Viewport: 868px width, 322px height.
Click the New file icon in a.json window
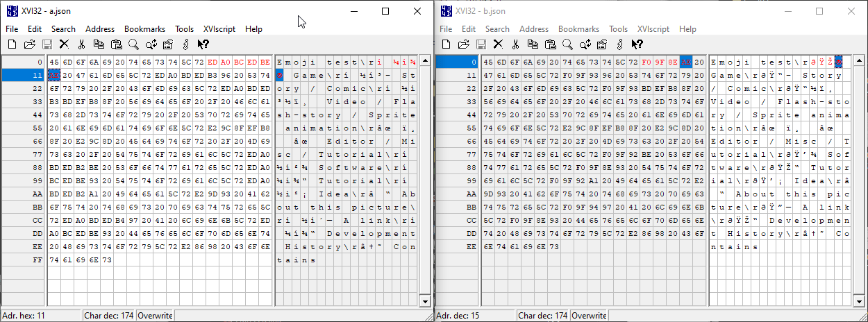pos(12,44)
